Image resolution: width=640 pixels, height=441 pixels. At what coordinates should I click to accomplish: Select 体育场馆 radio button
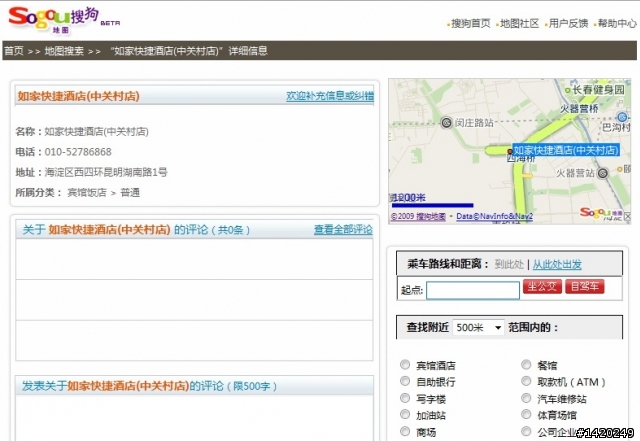point(526,414)
